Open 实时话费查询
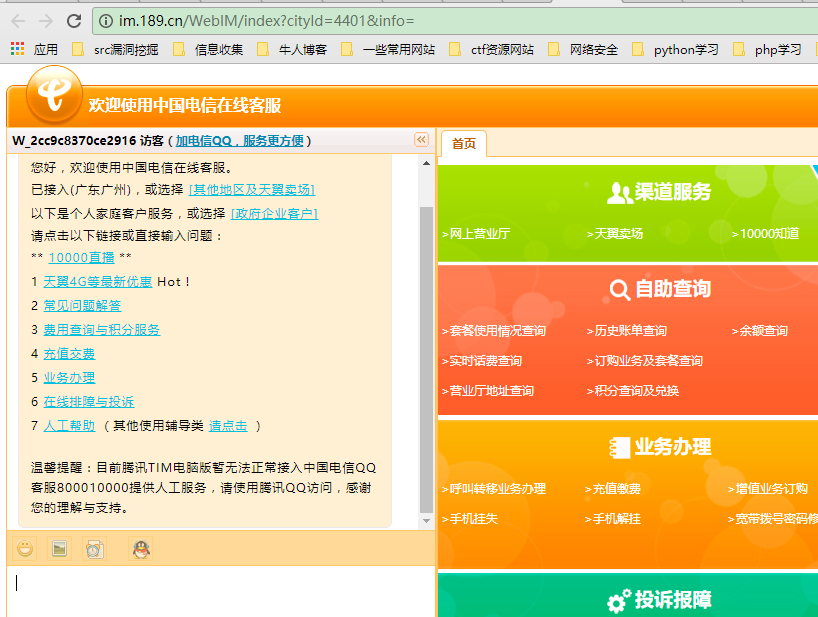The height and width of the screenshot is (617, 818). pyautogui.click(x=482, y=361)
